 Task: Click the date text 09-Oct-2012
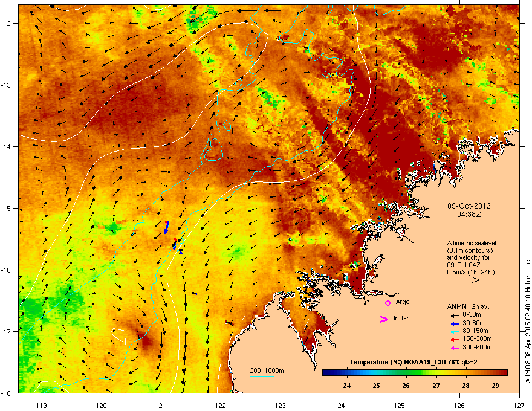[469, 206]
